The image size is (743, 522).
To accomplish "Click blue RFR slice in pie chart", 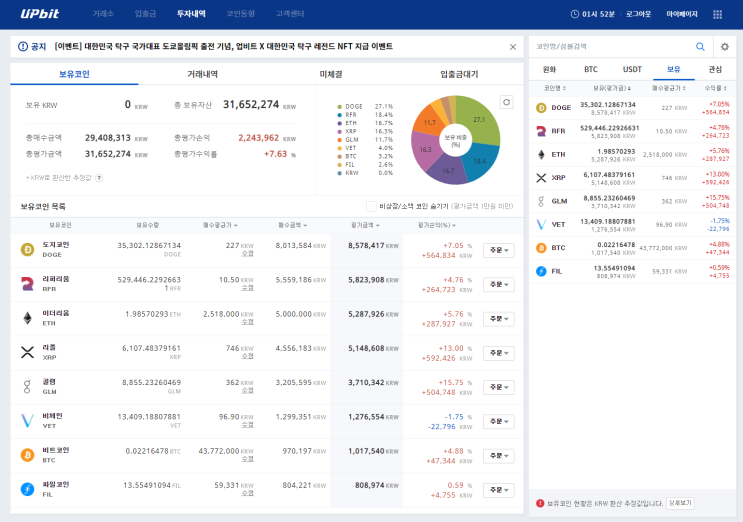I will pos(481,162).
